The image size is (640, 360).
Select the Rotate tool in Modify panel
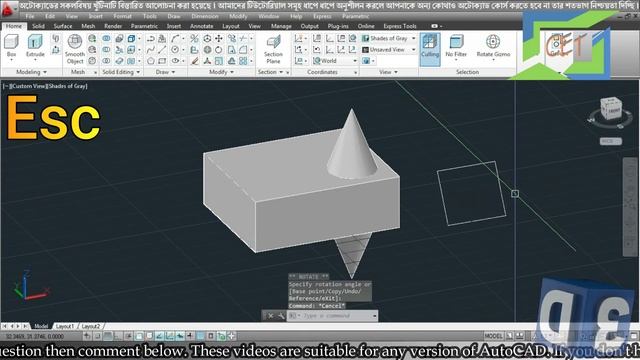click(x=219, y=50)
